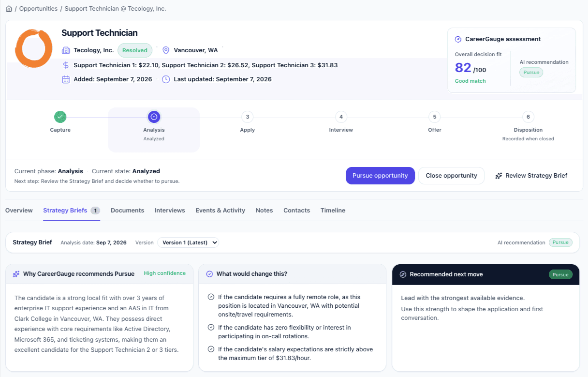Image resolution: width=588 pixels, height=377 pixels.
Task: Click check icon beside What would change this
Action: point(209,274)
